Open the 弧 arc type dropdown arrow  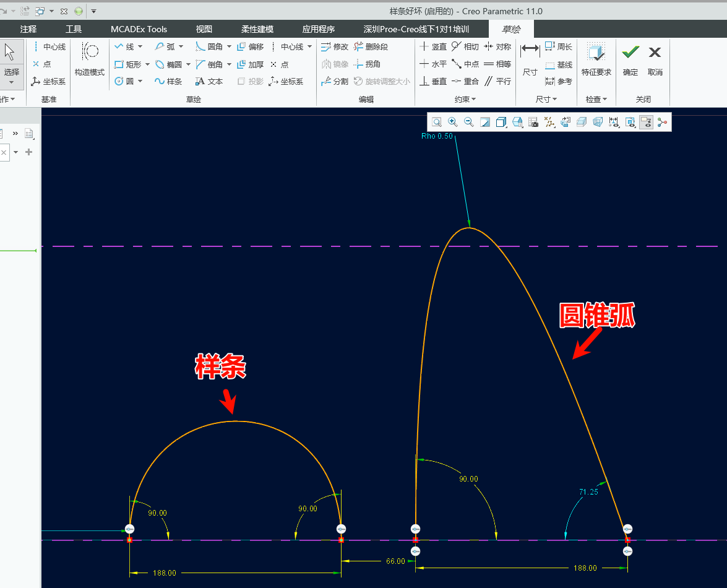tap(181, 47)
